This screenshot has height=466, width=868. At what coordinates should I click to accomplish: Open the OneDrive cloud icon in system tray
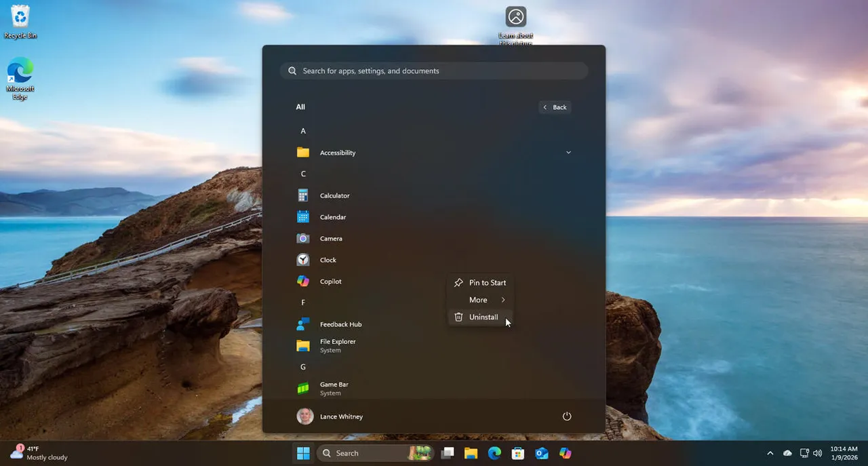787,453
